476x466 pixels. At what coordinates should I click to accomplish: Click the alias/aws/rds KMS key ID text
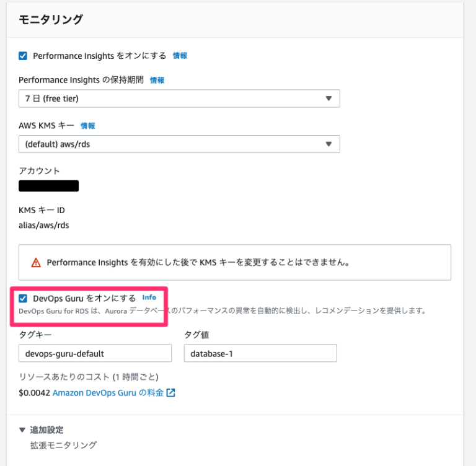(x=44, y=226)
